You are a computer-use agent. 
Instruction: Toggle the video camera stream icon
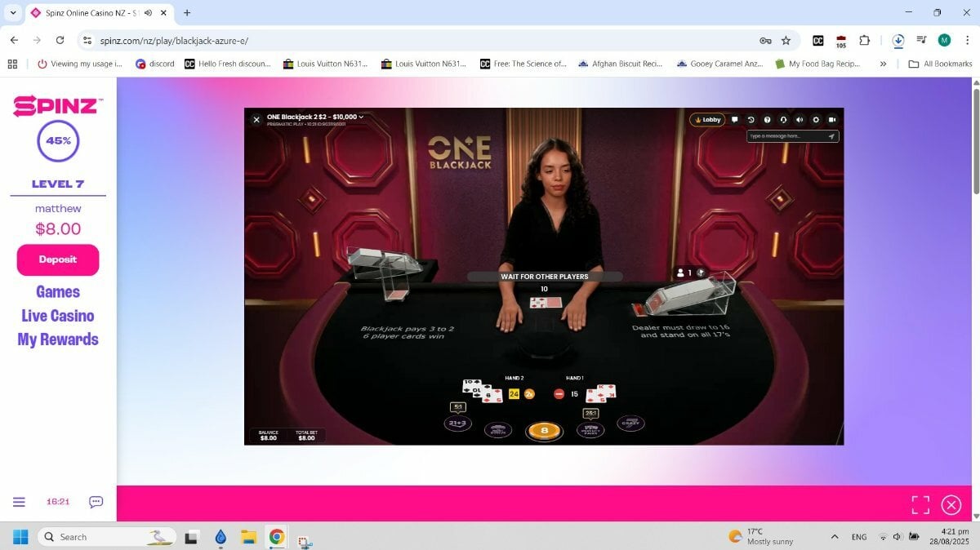pos(832,119)
